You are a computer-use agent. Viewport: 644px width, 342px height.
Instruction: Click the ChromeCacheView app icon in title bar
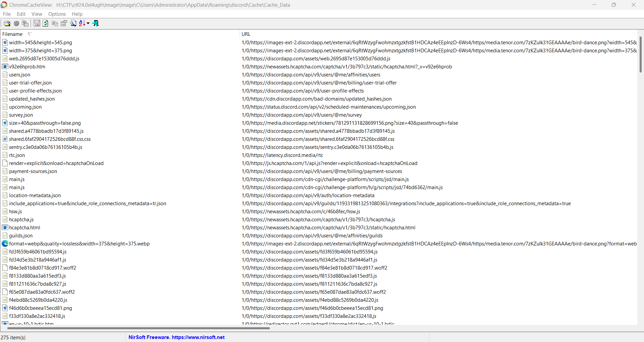click(x=4, y=5)
